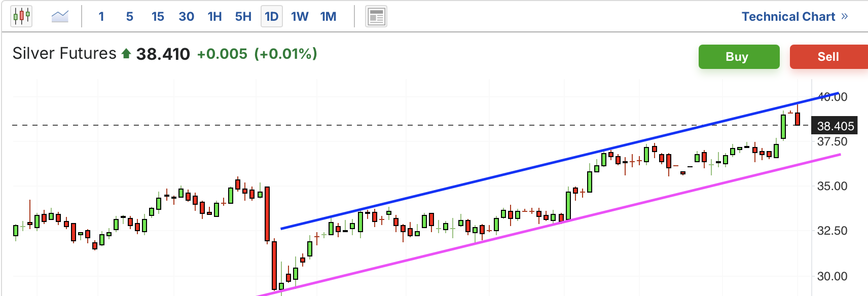Click the 38.410 price value

tap(163, 54)
